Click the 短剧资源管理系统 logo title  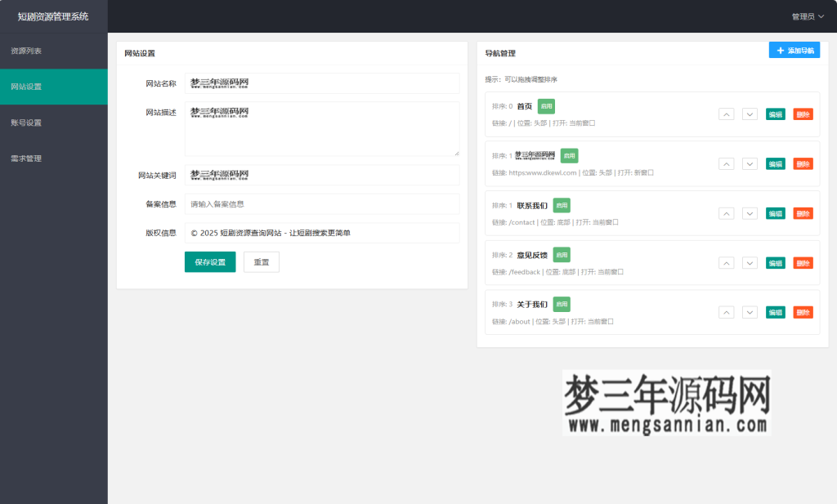53,16
